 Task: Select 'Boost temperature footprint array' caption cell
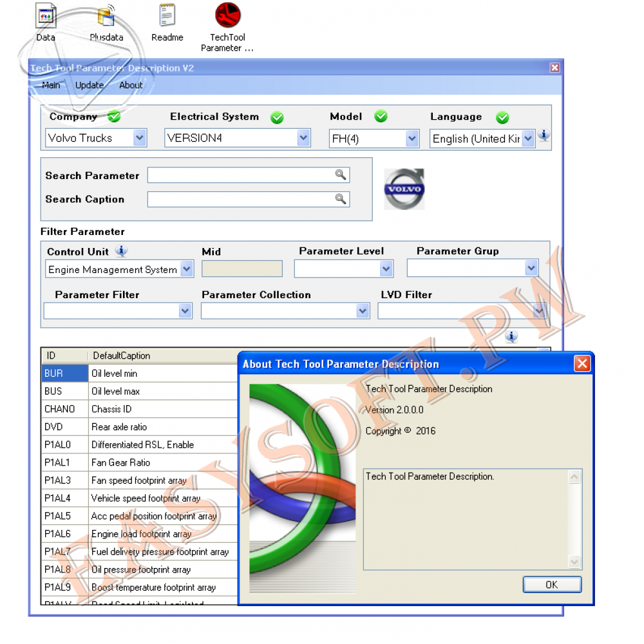163,587
